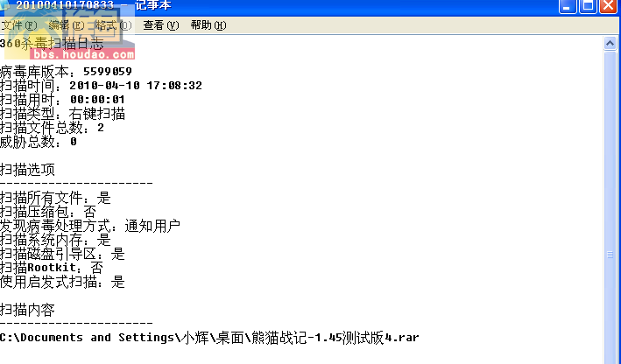Click the 熊猫战记-1.45测试版4.rar file path line
Viewport: 621px width, 364px height.
tap(209, 338)
